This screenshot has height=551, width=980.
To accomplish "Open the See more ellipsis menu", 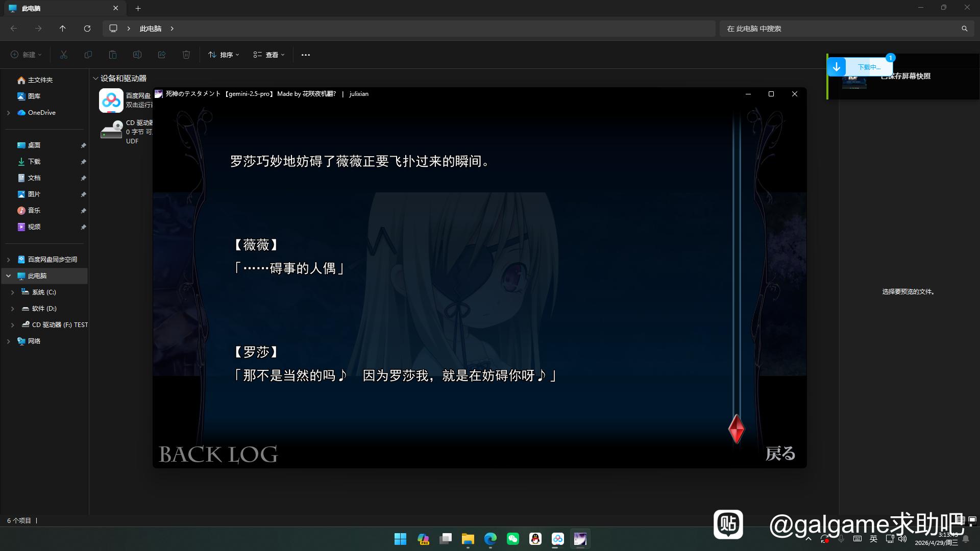I will [306, 55].
